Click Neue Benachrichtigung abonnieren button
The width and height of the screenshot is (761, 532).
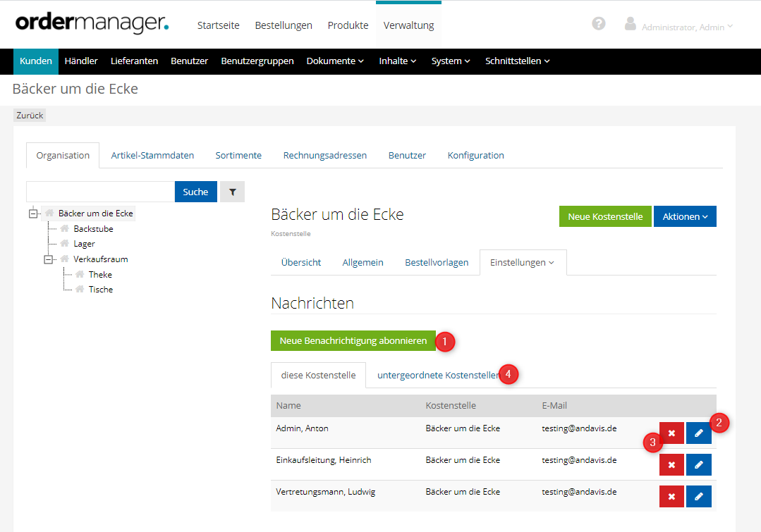(353, 341)
